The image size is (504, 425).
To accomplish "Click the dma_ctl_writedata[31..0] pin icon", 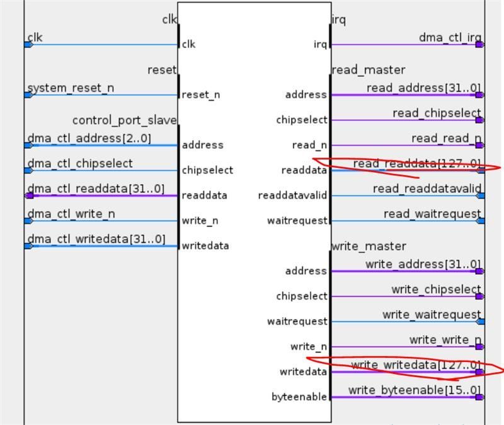I will click(x=28, y=246).
